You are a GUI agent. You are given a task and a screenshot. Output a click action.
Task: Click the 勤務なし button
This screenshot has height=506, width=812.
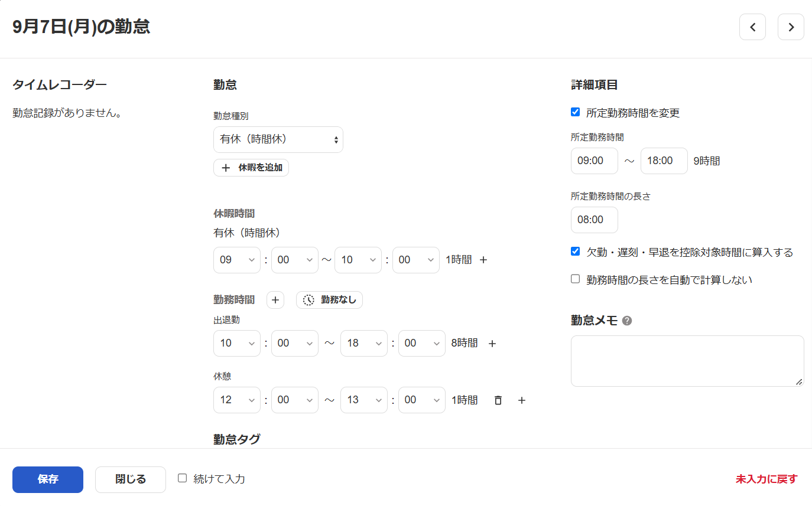pyautogui.click(x=329, y=300)
